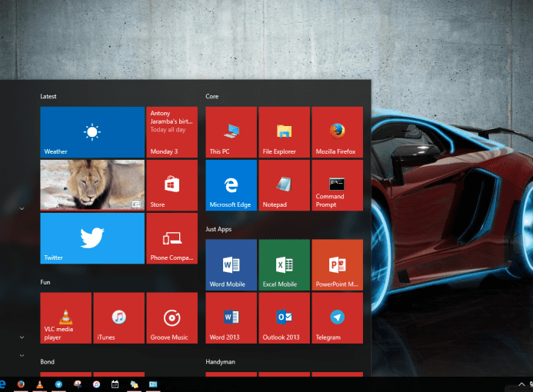
Task: Open the News tile with lion photo
Action: click(92, 185)
